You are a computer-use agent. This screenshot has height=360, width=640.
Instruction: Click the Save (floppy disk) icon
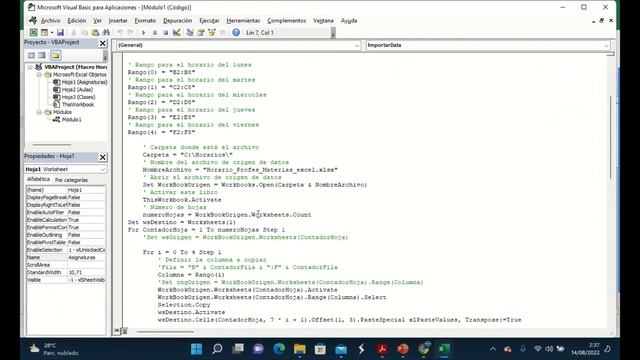click(60, 33)
